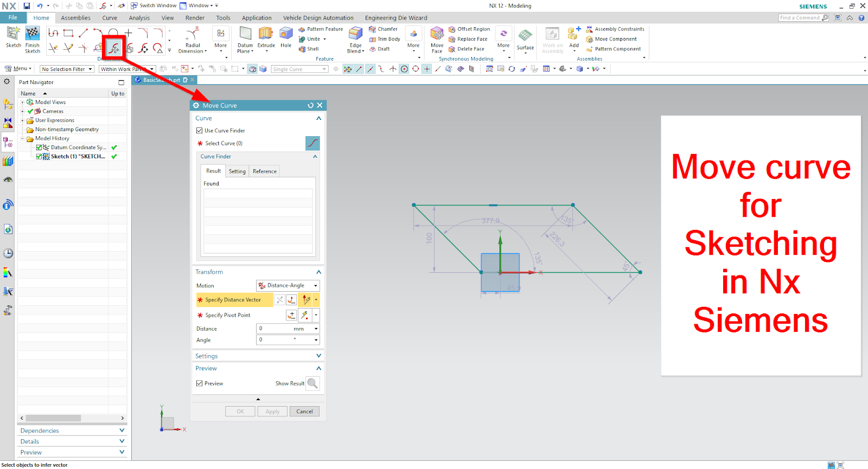This screenshot has width=868, height=469.
Task: Click the Cancel button
Action: point(304,412)
